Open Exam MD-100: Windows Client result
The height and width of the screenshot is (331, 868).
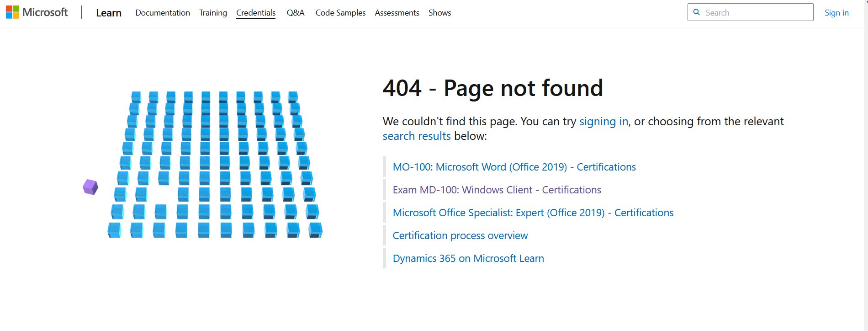coord(497,190)
